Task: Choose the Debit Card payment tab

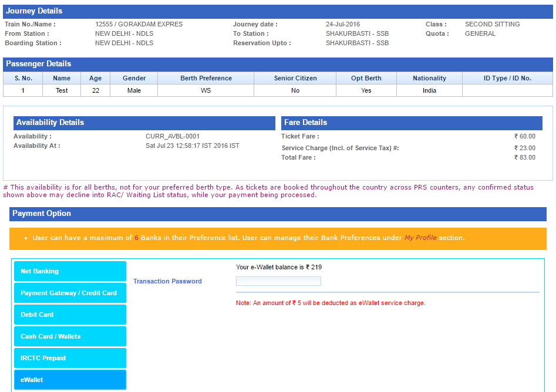Action: point(70,315)
